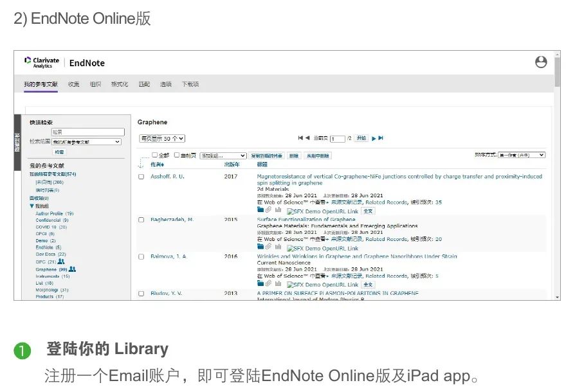Jump to the last page of results
The width and height of the screenshot is (566, 392).
pos(381,138)
